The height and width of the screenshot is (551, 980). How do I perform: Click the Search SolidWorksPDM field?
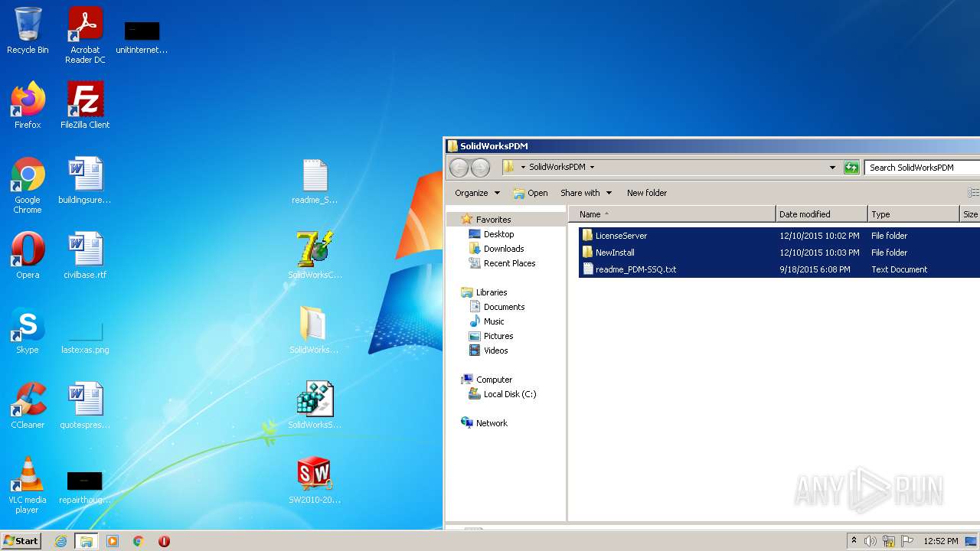pos(923,167)
